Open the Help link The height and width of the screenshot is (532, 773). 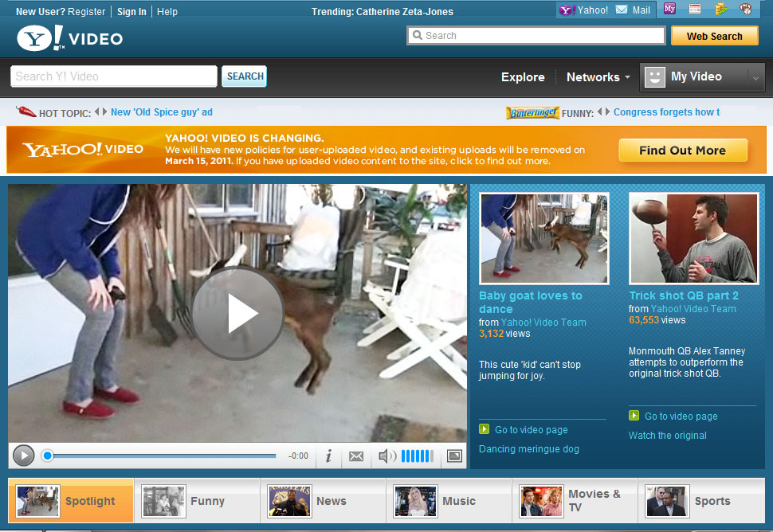167,12
